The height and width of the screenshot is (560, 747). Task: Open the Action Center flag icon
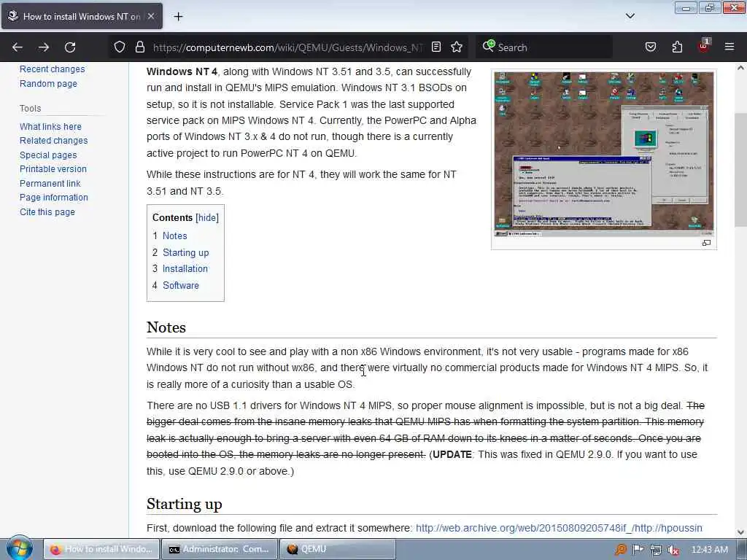point(638,550)
